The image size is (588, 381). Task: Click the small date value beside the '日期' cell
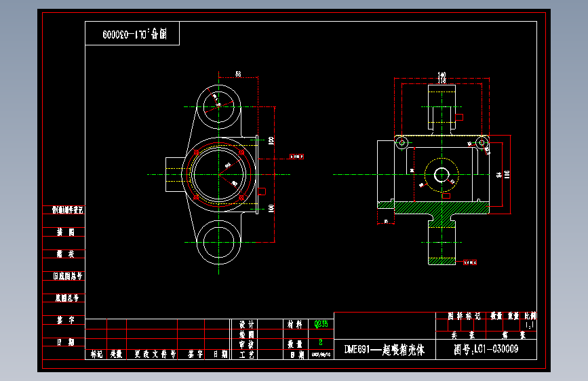321,355
